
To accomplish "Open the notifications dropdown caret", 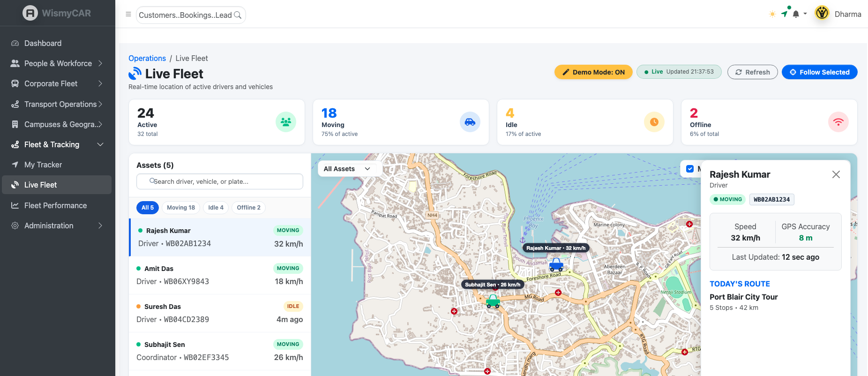I will pos(805,14).
